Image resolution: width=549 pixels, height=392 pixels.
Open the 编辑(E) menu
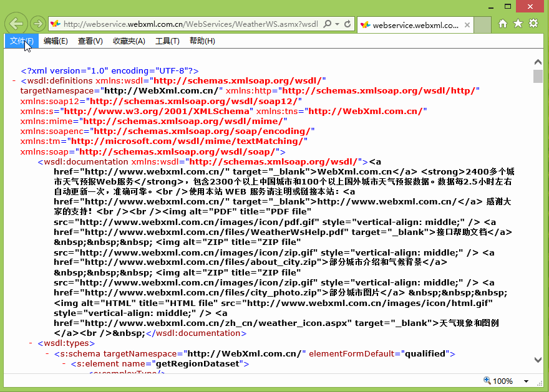click(x=56, y=41)
